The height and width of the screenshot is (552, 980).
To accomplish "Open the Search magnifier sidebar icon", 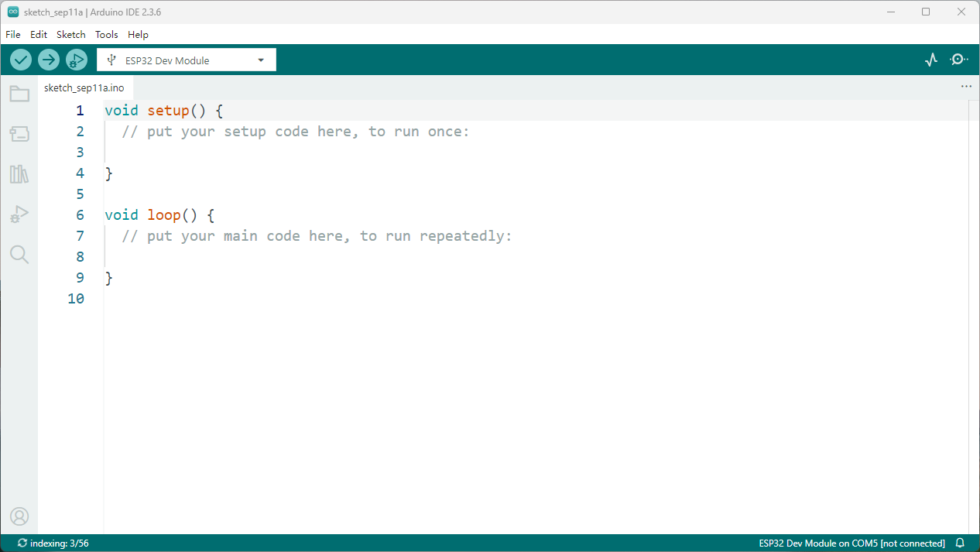I will (19, 255).
